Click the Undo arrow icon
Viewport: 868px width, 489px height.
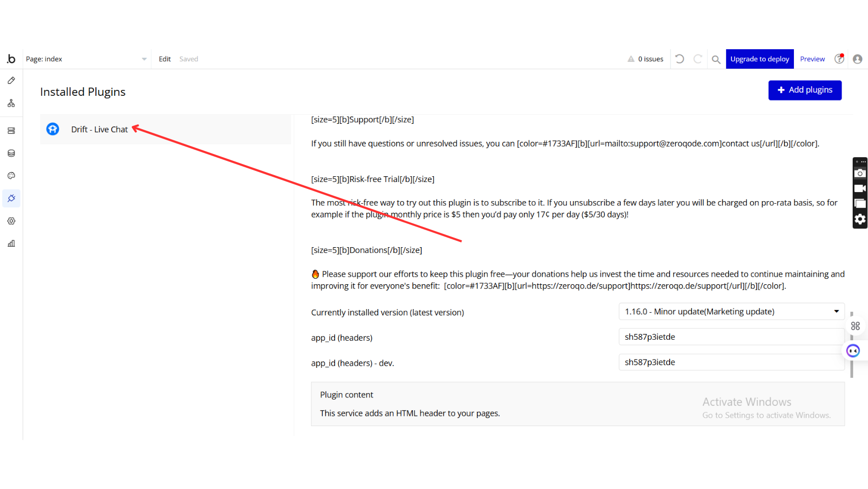point(680,59)
